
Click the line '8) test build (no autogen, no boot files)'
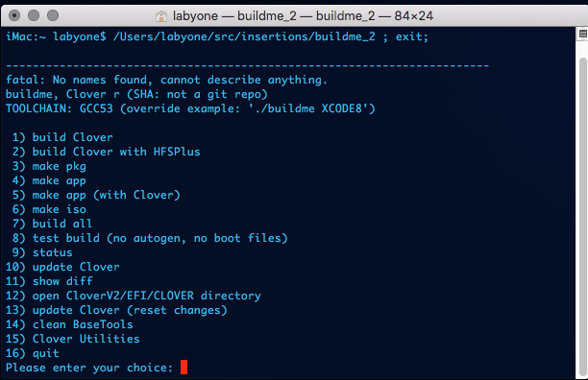coord(150,238)
